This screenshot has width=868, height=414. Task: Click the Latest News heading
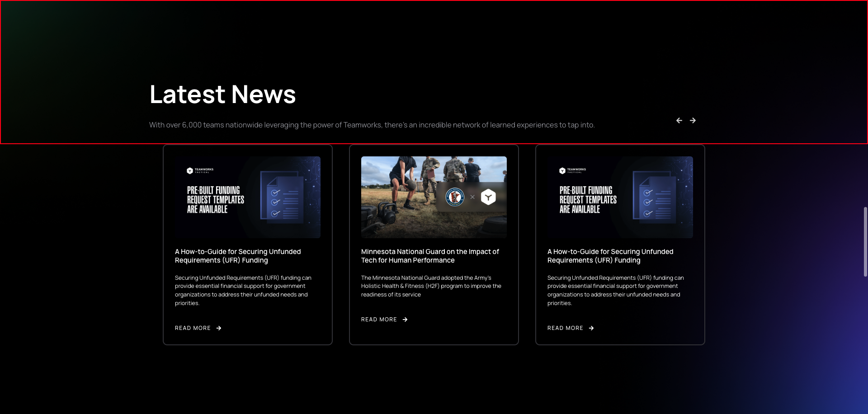point(222,94)
